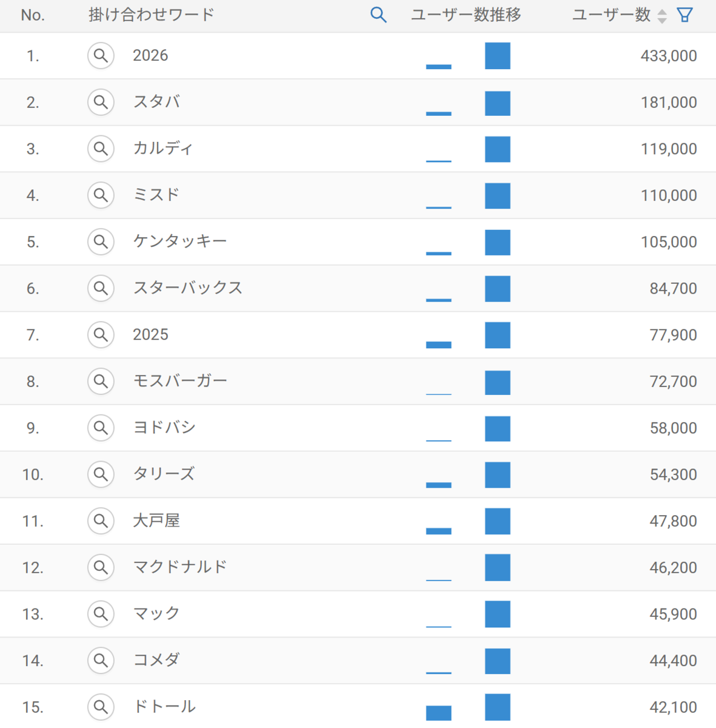
Task: Click the タリーズ keyword text
Action: pyautogui.click(x=164, y=474)
